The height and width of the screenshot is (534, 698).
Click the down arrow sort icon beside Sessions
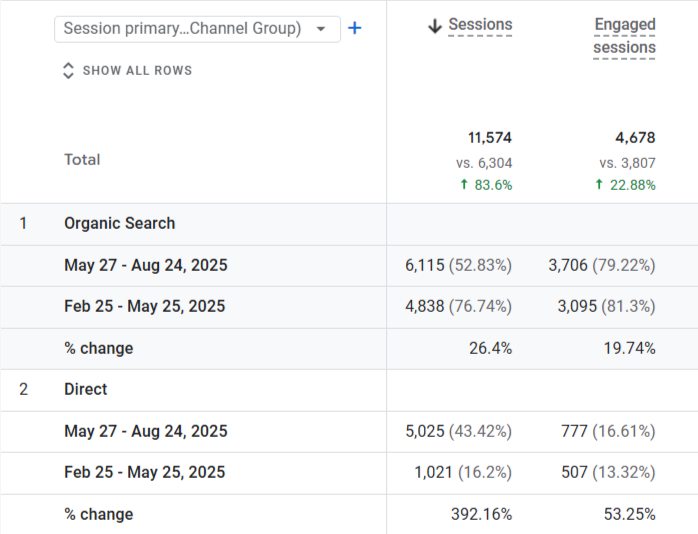point(434,26)
